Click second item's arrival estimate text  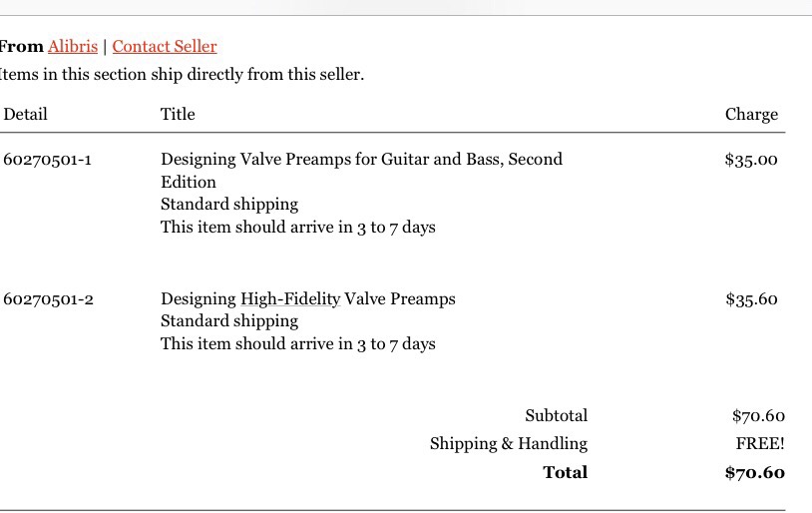(x=298, y=344)
